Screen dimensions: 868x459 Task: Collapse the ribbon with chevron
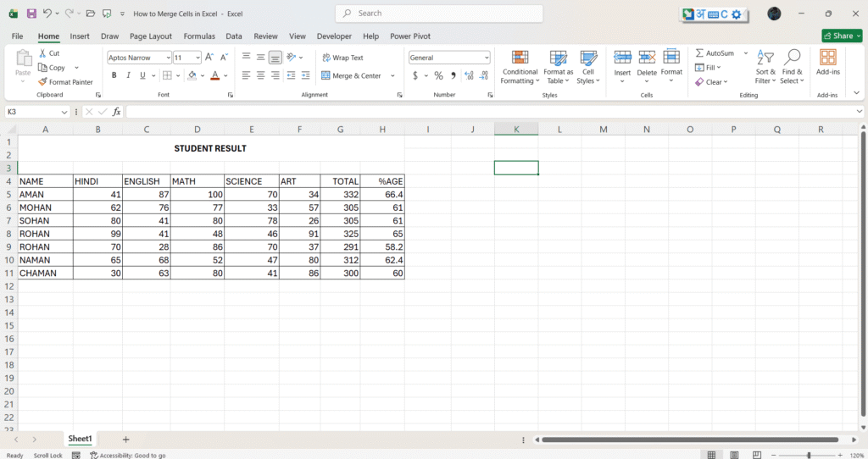coord(857,93)
